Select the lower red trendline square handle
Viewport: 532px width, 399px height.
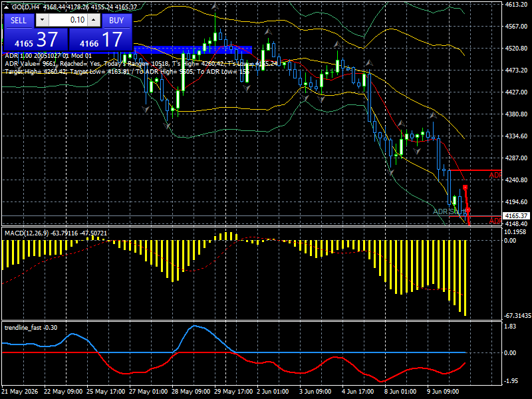pyautogui.click(x=468, y=210)
